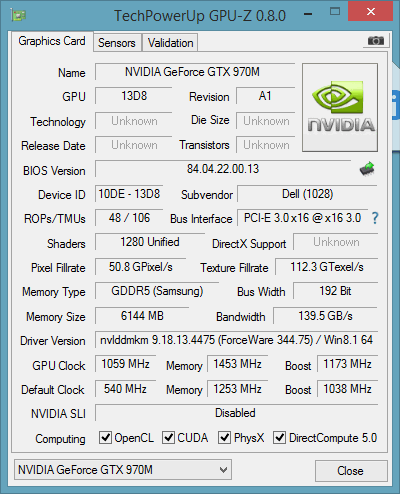Toggle the DirectCompute 5.0 checkbox
The height and width of the screenshot is (494, 400).
279,437
